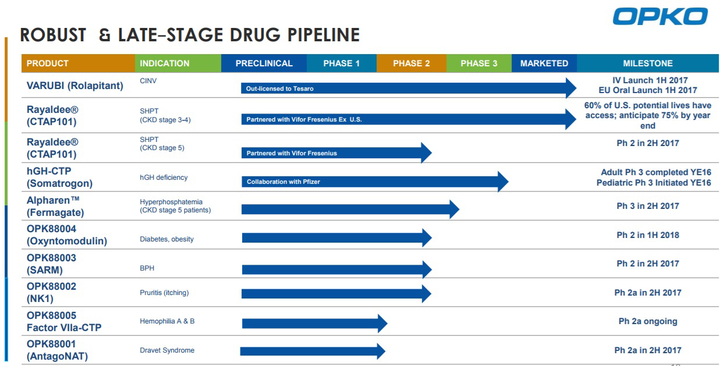Click the Dravet Syndrome indication
This screenshot has width=720, height=366.
[x=167, y=350]
